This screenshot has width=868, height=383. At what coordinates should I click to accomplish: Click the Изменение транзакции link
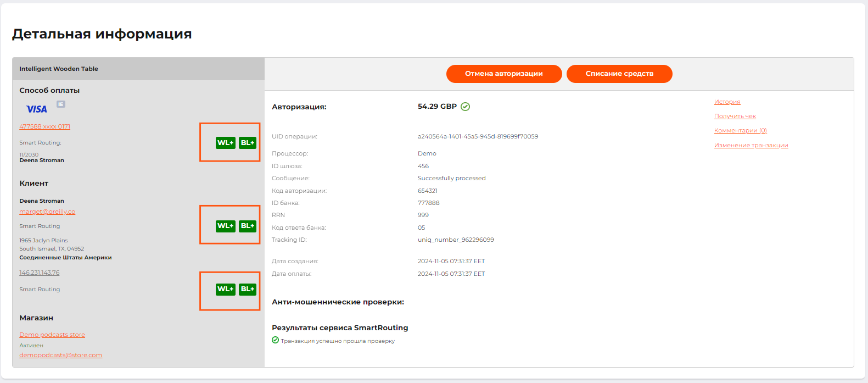(x=751, y=146)
